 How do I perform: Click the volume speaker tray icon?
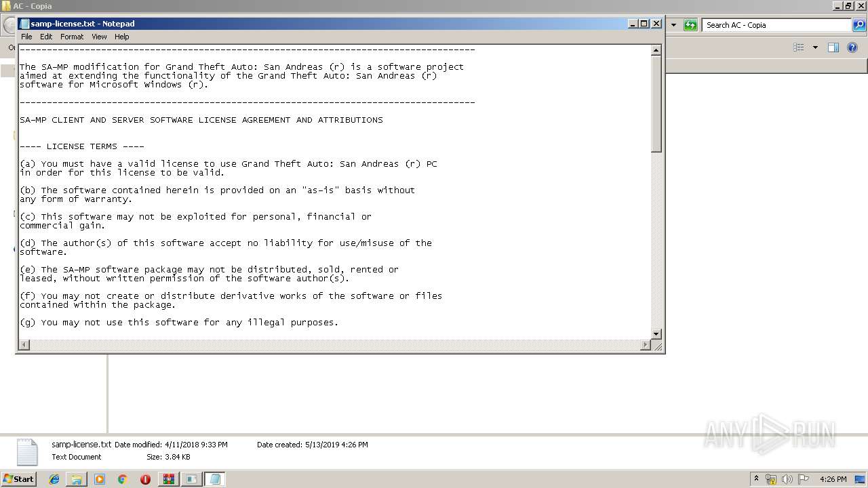tap(787, 479)
